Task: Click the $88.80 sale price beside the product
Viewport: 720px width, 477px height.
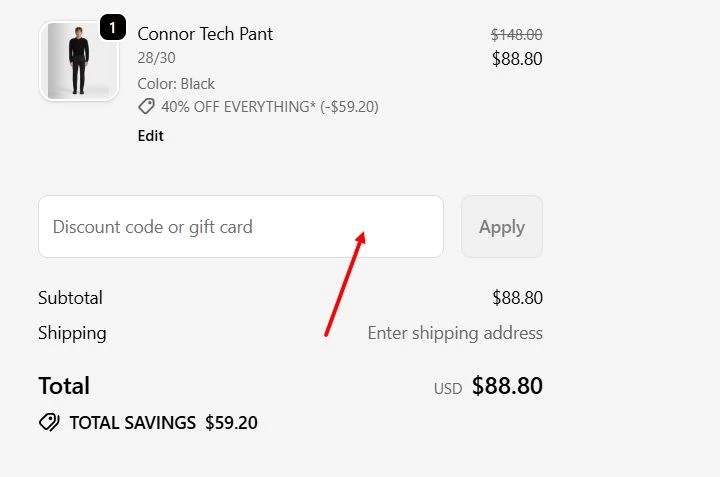Action: pos(517,59)
